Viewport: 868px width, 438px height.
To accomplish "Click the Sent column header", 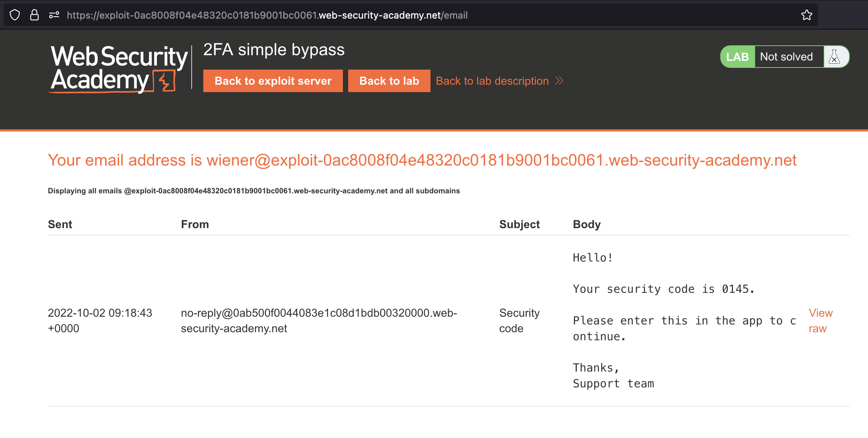I will click(x=60, y=224).
